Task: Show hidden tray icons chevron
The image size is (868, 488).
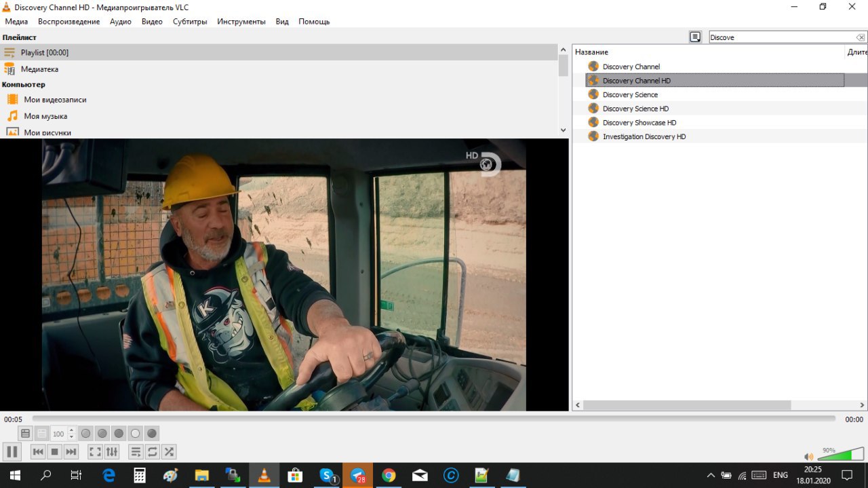Action: point(711,476)
